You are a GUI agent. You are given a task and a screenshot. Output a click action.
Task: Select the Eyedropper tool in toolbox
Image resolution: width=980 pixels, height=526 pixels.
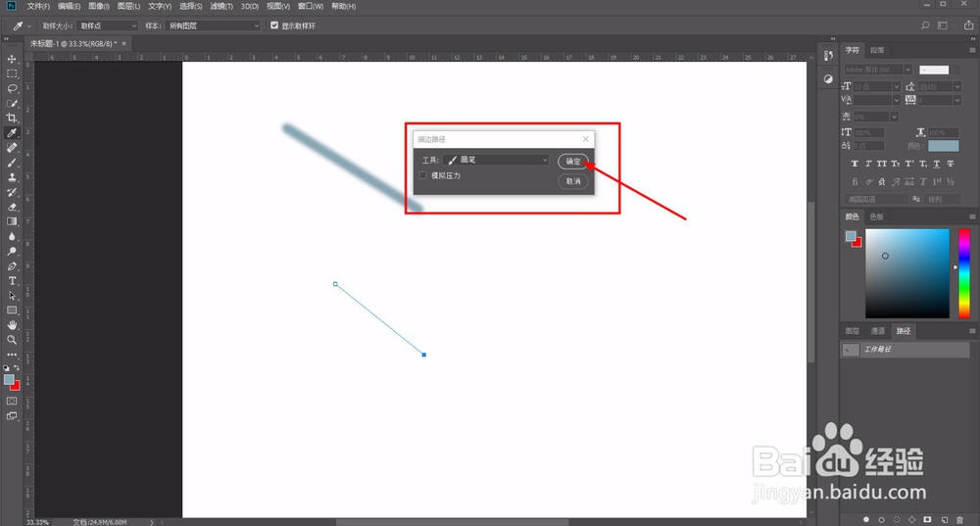(x=12, y=133)
